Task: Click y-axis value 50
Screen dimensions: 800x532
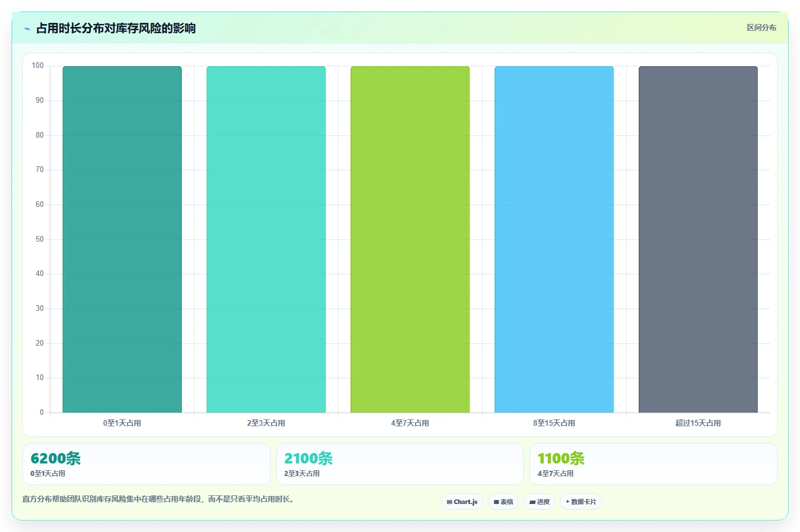Action: 39,239
